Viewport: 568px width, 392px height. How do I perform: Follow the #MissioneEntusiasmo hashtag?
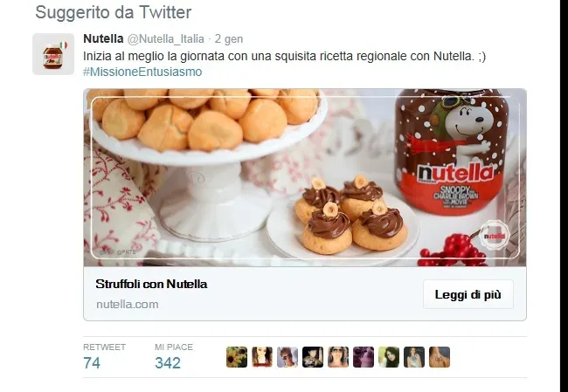[142, 72]
